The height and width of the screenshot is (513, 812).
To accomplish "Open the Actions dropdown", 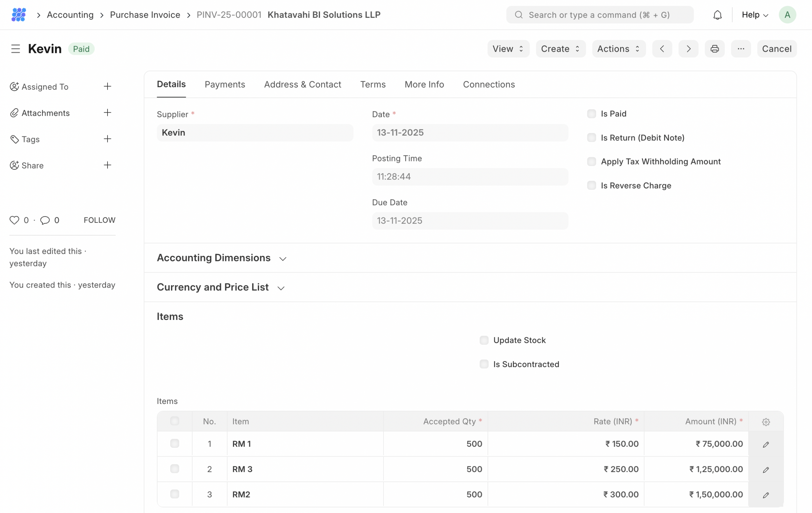I will pyautogui.click(x=619, y=49).
